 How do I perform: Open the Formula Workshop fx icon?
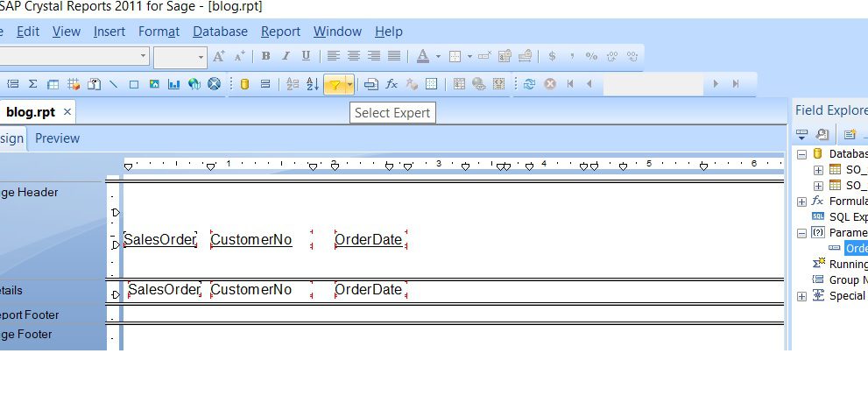(392, 84)
